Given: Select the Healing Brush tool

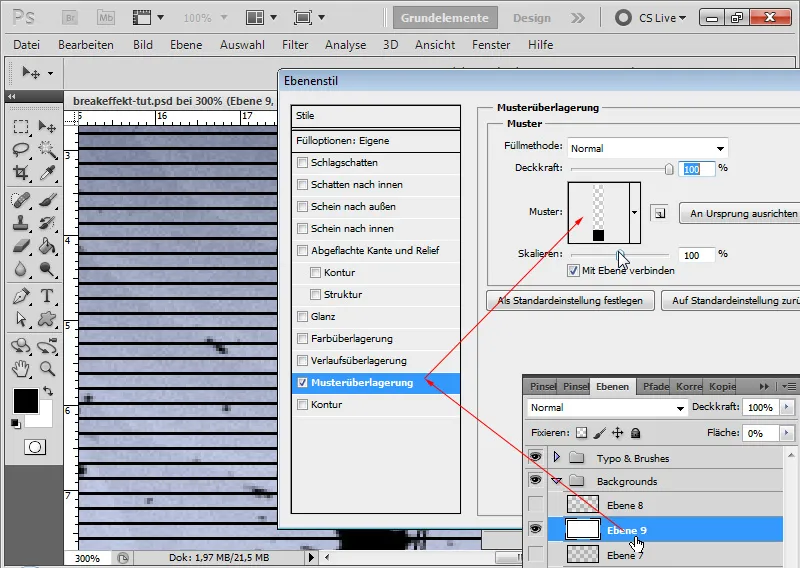Looking at the screenshot, I should pyautogui.click(x=20, y=200).
